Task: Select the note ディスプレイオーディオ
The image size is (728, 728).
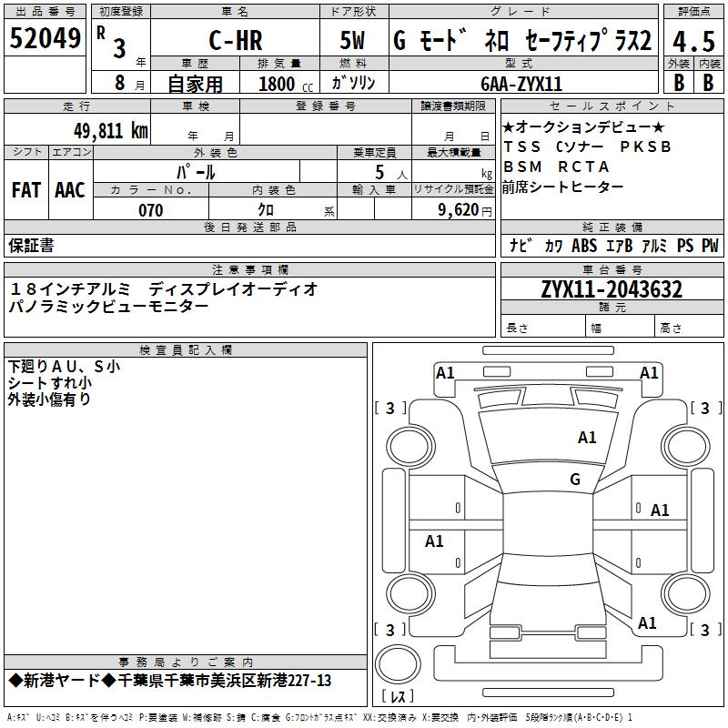Action: pyautogui.click(x=233, y=288)
